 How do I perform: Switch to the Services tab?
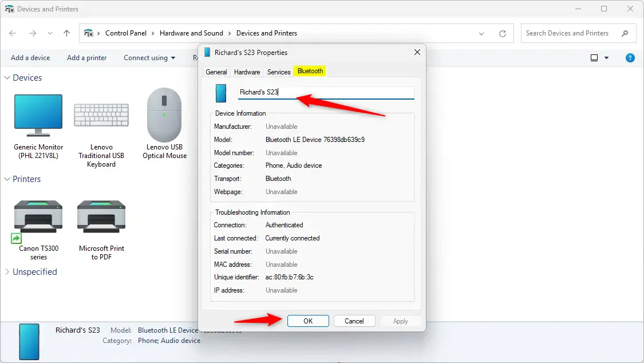tap(279, 72)
